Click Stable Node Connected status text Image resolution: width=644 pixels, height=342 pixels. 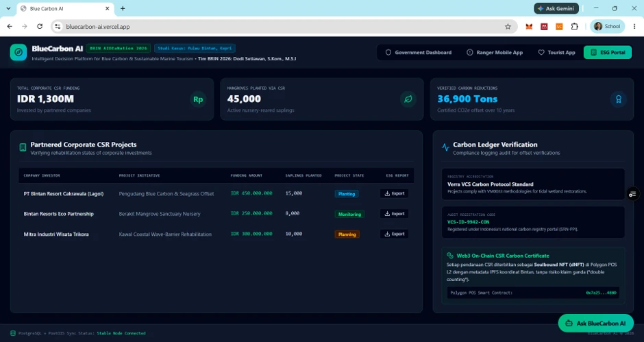point(121,333)
